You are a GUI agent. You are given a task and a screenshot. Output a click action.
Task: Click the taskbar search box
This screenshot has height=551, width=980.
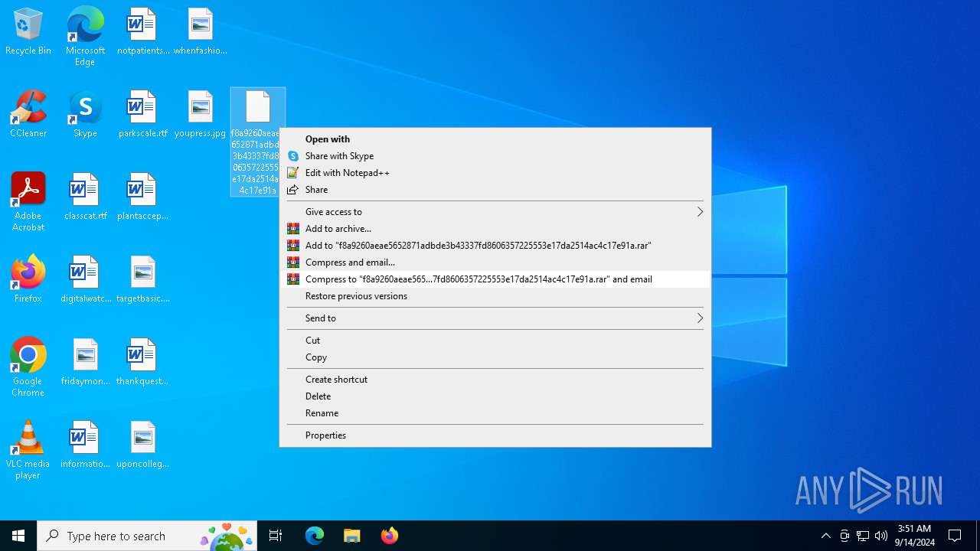click(147, 536)
